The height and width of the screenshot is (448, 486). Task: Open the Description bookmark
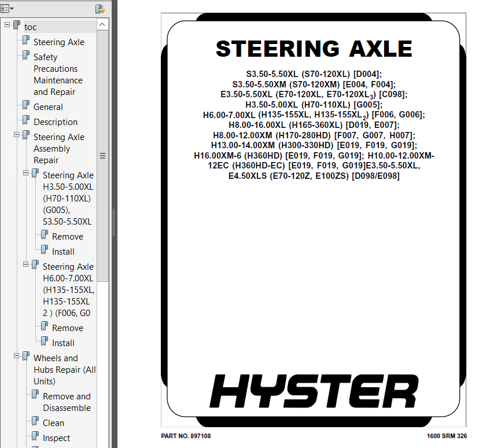pyautogui.click(x=56, y=122)
